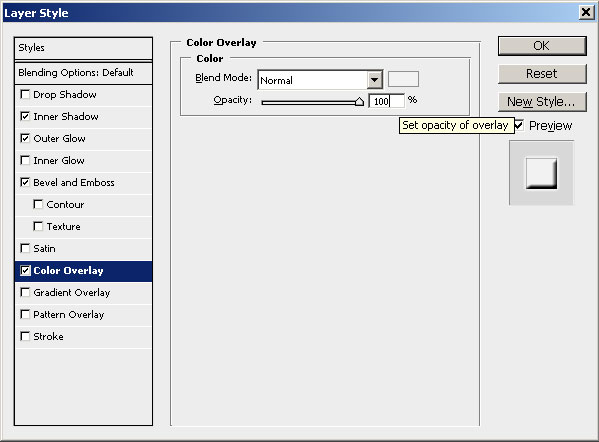Open the Blend Mode dropdown arrow
The image size is (599, 442).
click(375, 80)
